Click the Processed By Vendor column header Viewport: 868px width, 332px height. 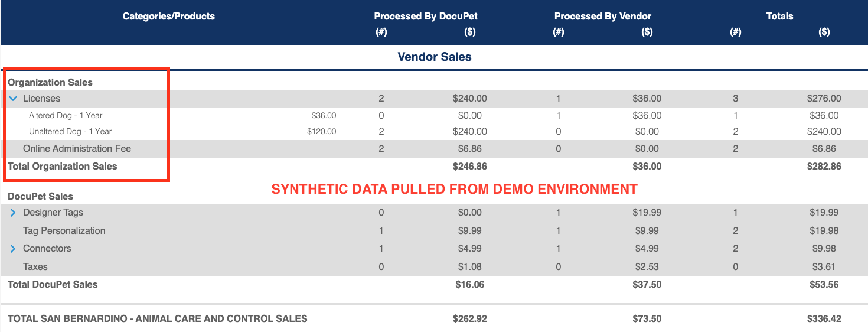[x=603, y=17]
